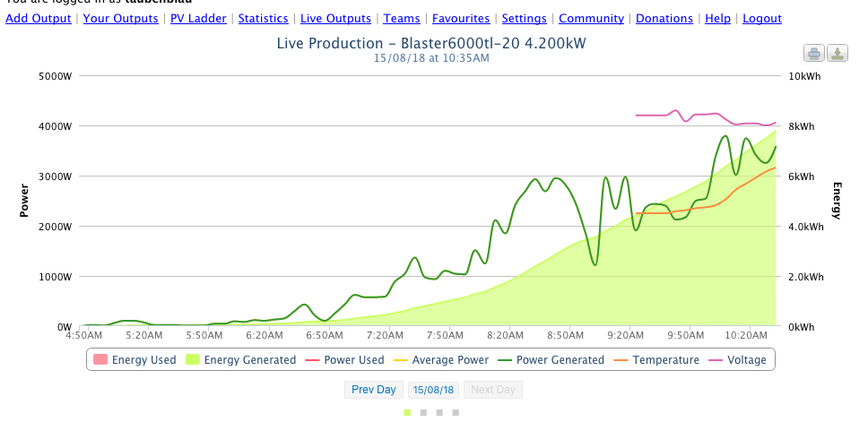This screenshot has height=422, width=868.
Task: Click Logout
Action: pyautogui.click(x=762, y=18)
